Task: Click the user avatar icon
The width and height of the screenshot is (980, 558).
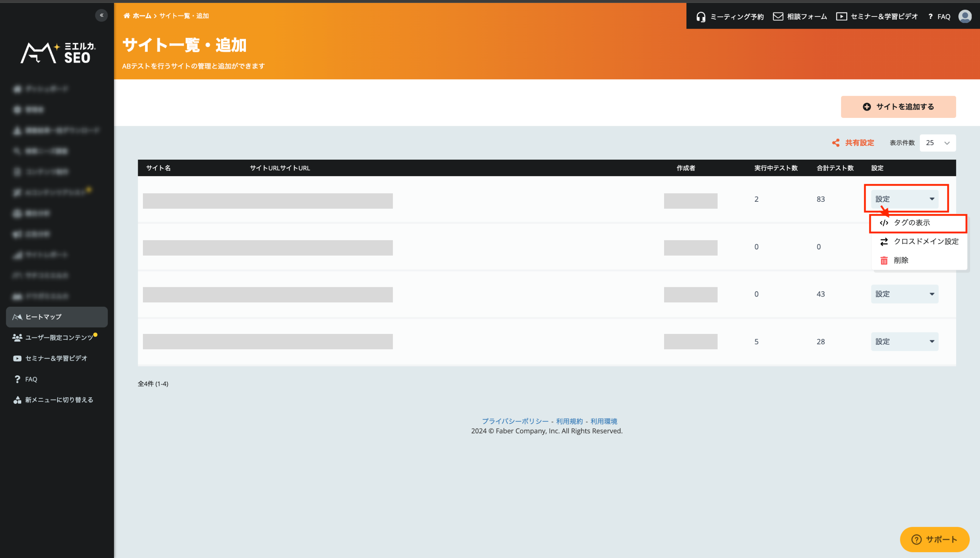Action: [965, 16]
